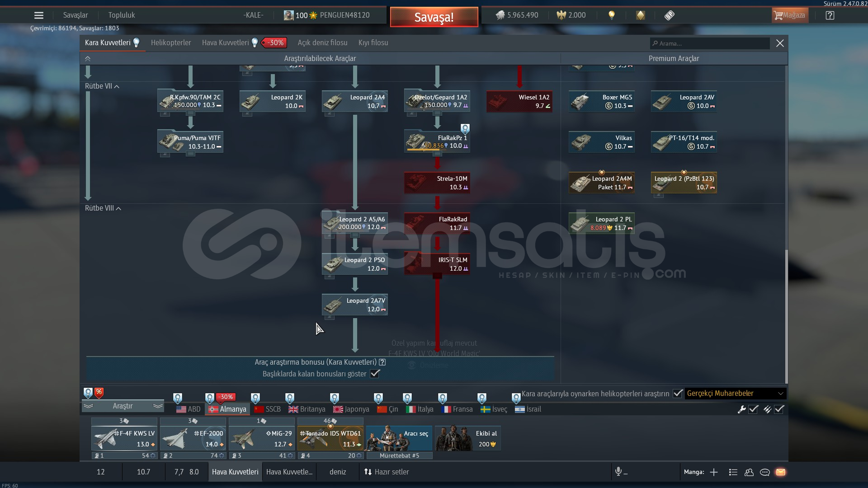Open the Mağaza shop cart
868x488 pixels.
click(790, 15)
